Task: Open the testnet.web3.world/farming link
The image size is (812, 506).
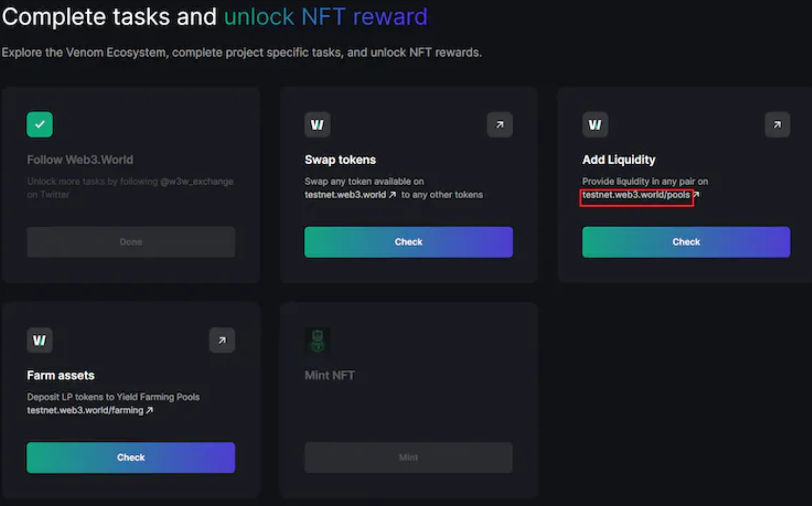Action: coord(85,410)
